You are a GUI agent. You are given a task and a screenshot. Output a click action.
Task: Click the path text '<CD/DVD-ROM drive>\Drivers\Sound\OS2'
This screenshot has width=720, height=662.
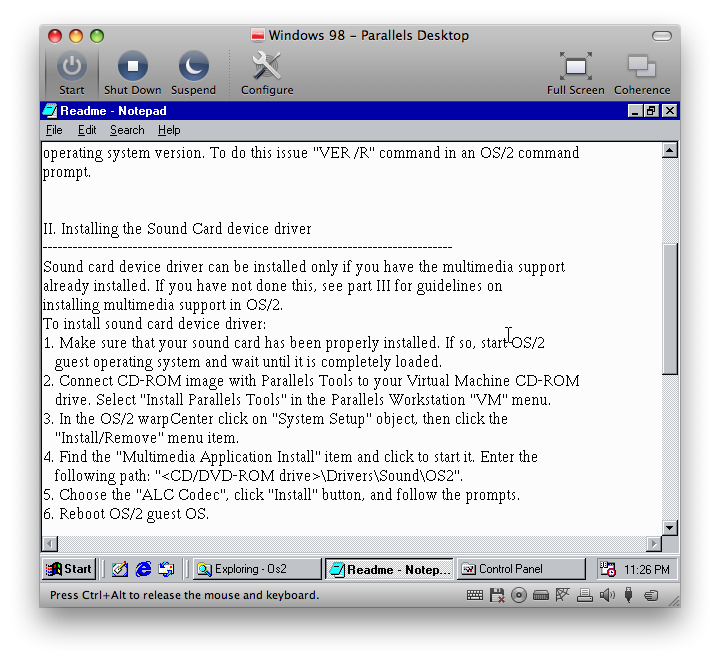[x=305, y=476]
